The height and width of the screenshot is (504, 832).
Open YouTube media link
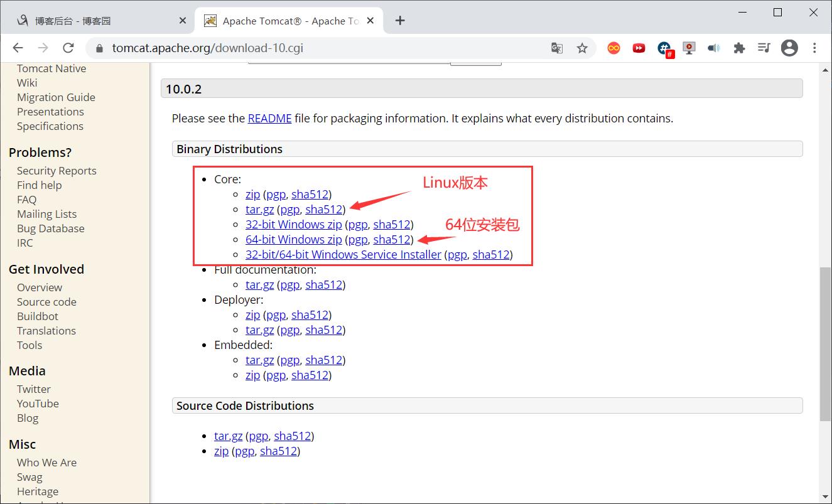38,404
